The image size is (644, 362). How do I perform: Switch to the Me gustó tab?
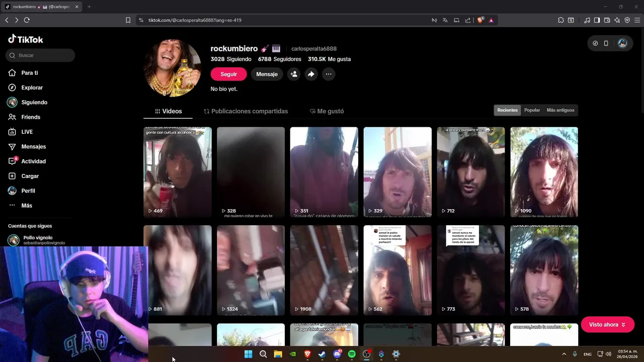[327, 111]
